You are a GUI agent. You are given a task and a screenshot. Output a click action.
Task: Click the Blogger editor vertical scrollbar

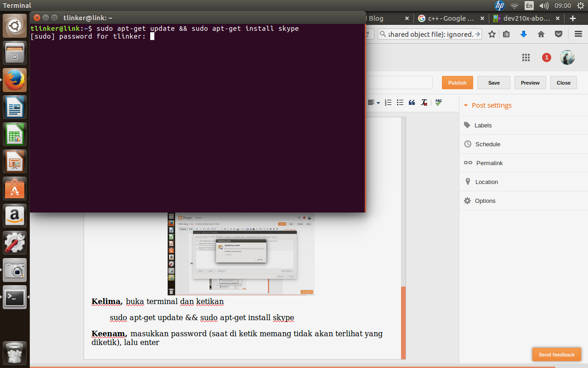pyautogui.click(x=403, y=322)
